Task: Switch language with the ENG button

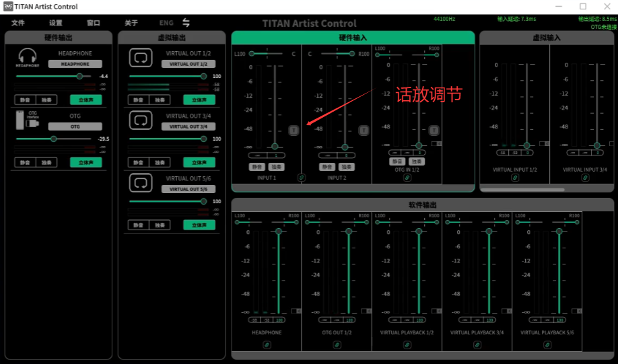Action: tap(166, 24)
